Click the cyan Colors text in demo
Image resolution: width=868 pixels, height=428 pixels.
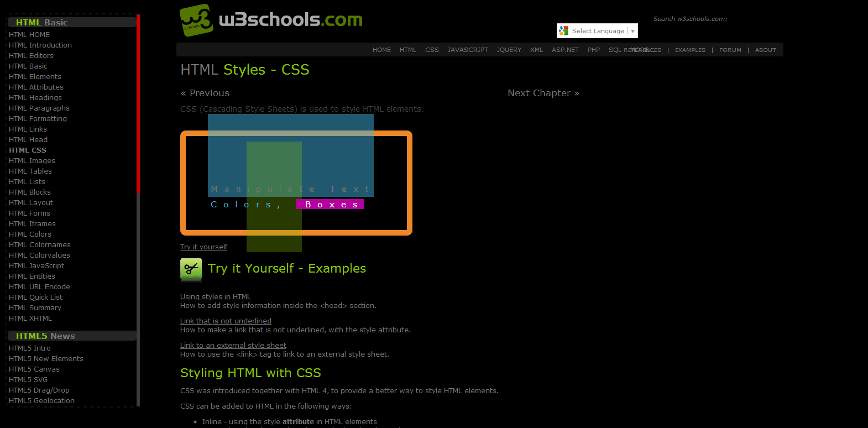coord(246,205)
